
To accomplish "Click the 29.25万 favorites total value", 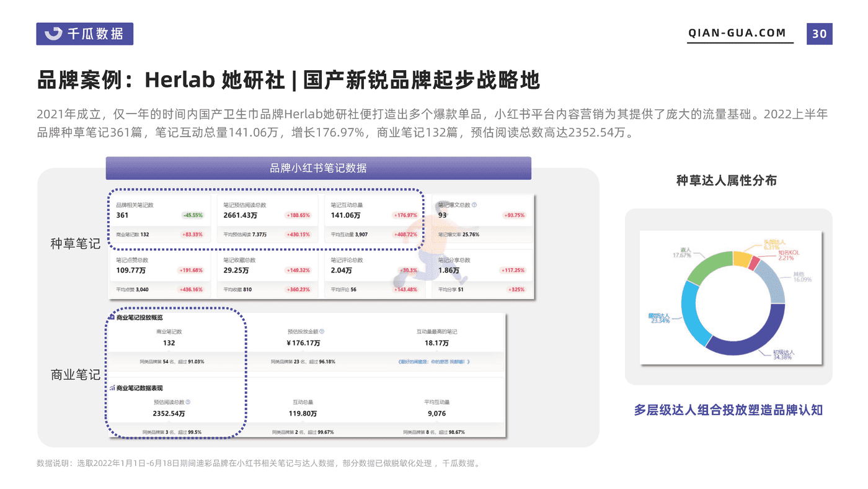I will pos(236,271).
